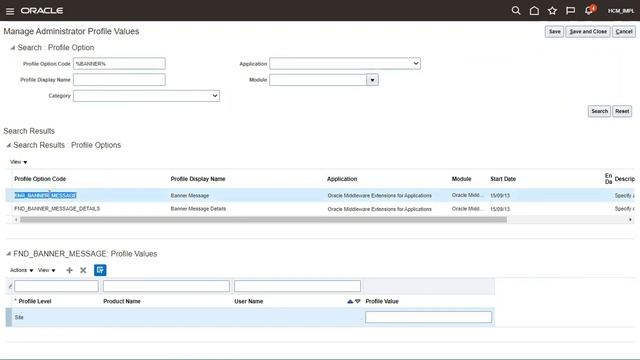Image resolution: width=640 pixels, height=360 pixels.
Task: Open the Module dropdown arrow
Action: 372,80
